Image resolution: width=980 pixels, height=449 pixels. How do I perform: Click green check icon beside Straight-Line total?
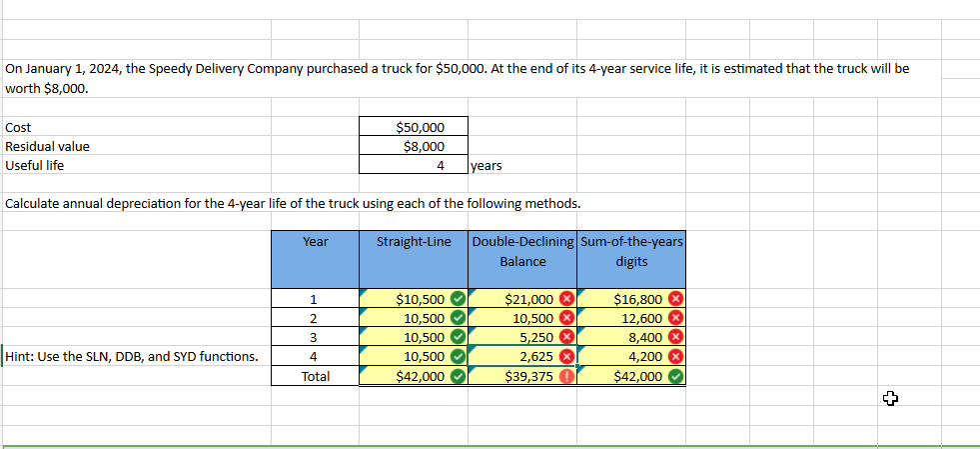point(459,376)
